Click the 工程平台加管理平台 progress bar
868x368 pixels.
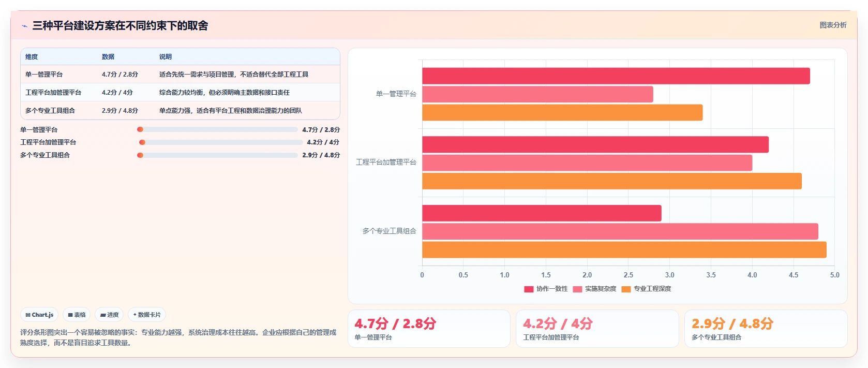221,142
